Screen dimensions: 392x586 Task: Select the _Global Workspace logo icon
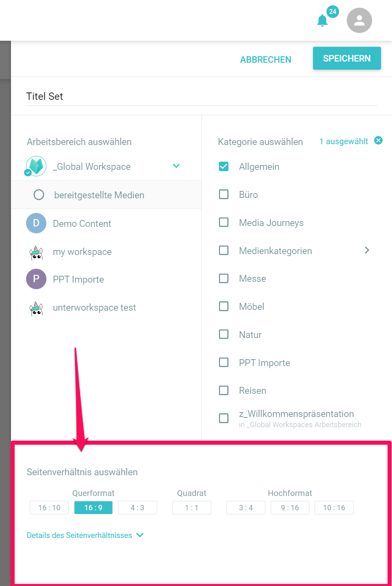point(36,166)
